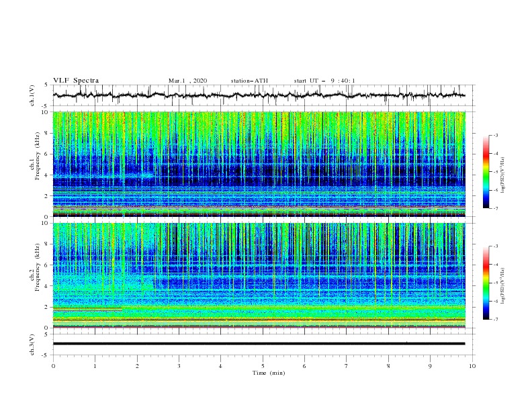Viewport: 532px width, 411px height.
Task: Click time axis tick label '2'
Action: pyautogui.click(x=137, y=366)
